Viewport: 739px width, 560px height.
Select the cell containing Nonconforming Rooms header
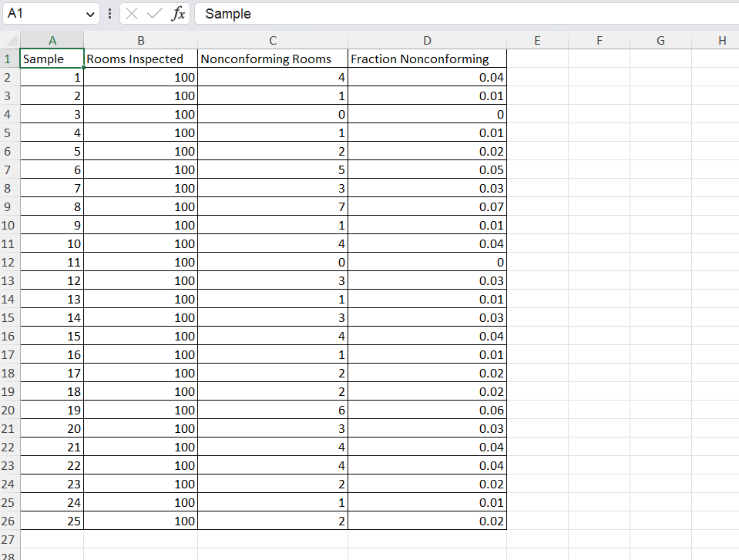(x=273, y=59)
